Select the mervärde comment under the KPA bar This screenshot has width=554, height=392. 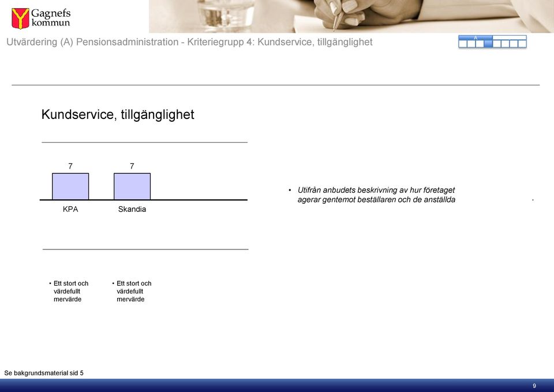(x=70, y=292)
